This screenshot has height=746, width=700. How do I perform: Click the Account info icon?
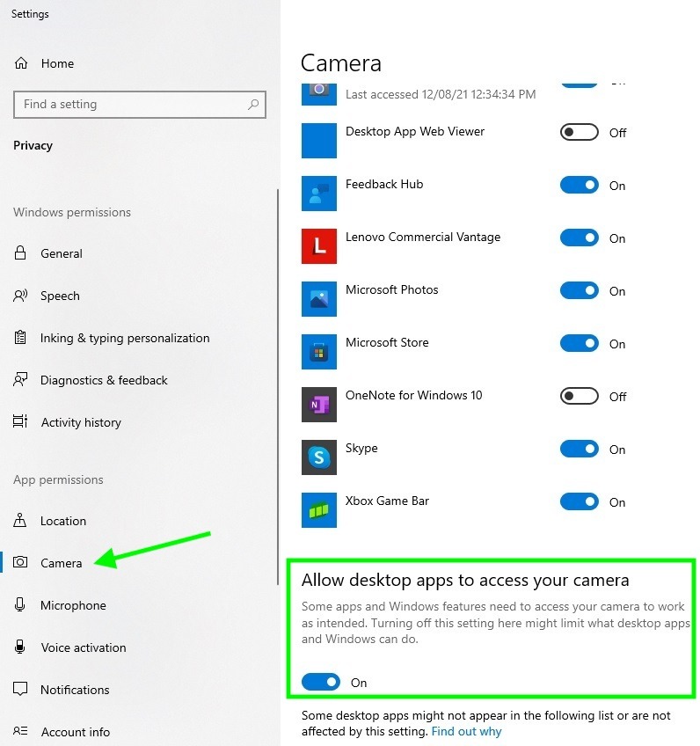pyautogui.click(x=20, y=731)
